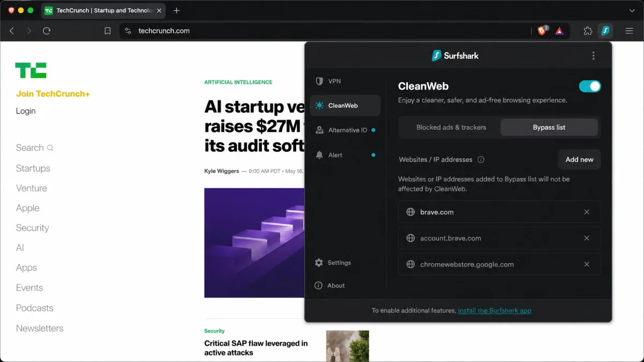Click the Add new button

(580, 159)
